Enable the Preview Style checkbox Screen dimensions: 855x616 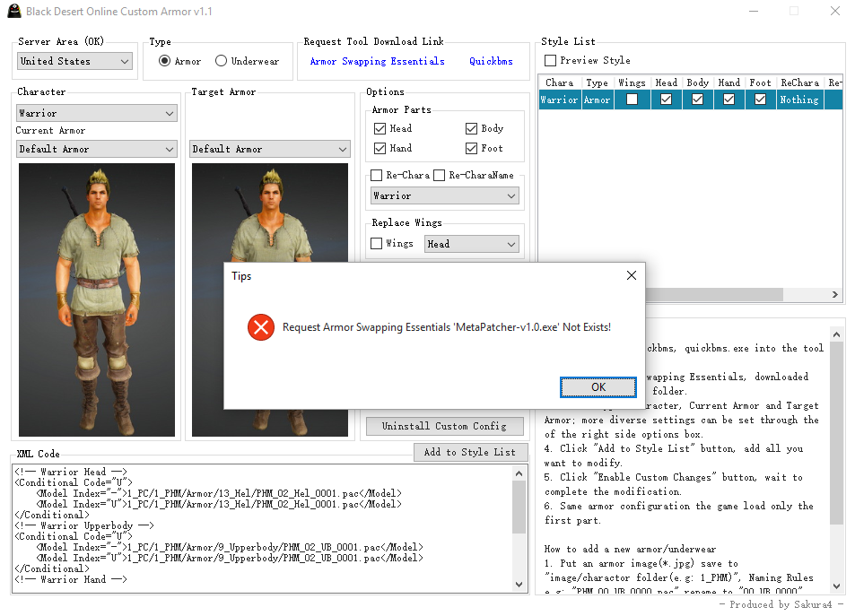[x=550, y=61]
